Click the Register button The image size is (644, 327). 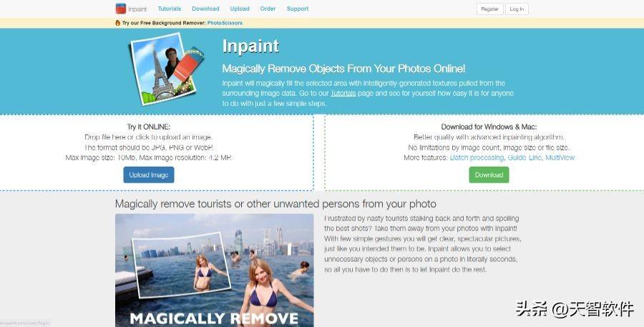tap(490, 9)
